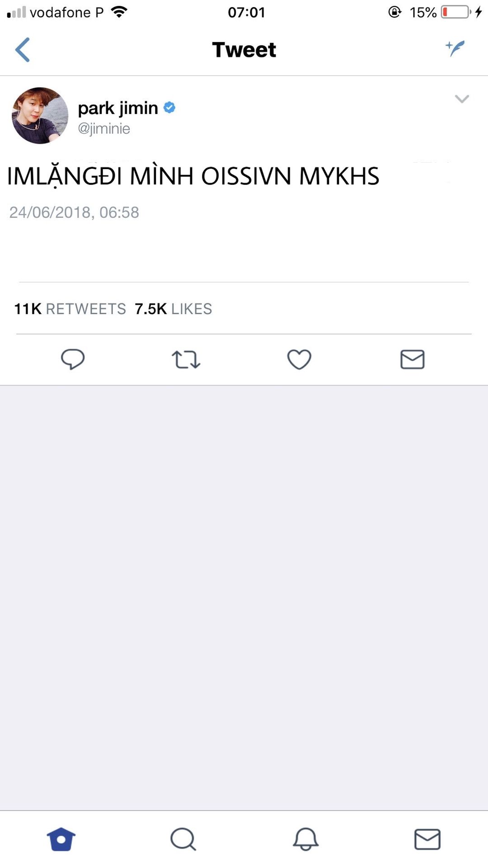This screenshot has height=868, width=488.
Task: Open Notifications bell tab
Action: [x=305, y=839]
